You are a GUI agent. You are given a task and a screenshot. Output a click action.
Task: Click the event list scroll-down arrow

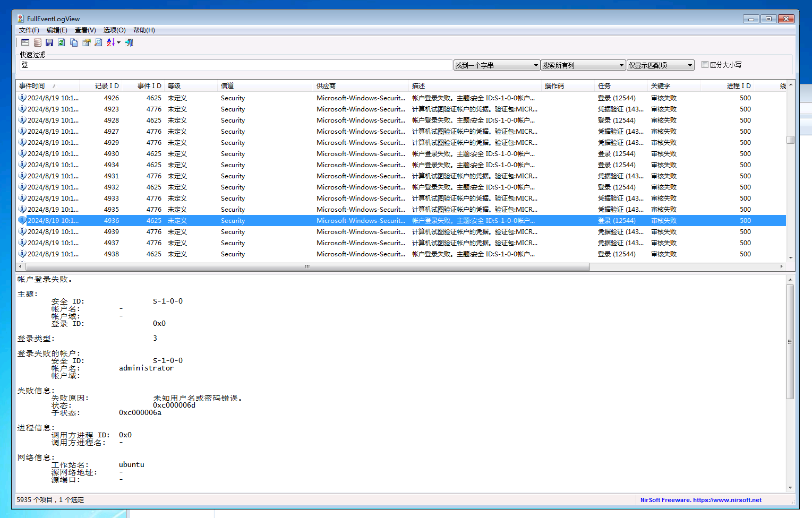point(790,257)
